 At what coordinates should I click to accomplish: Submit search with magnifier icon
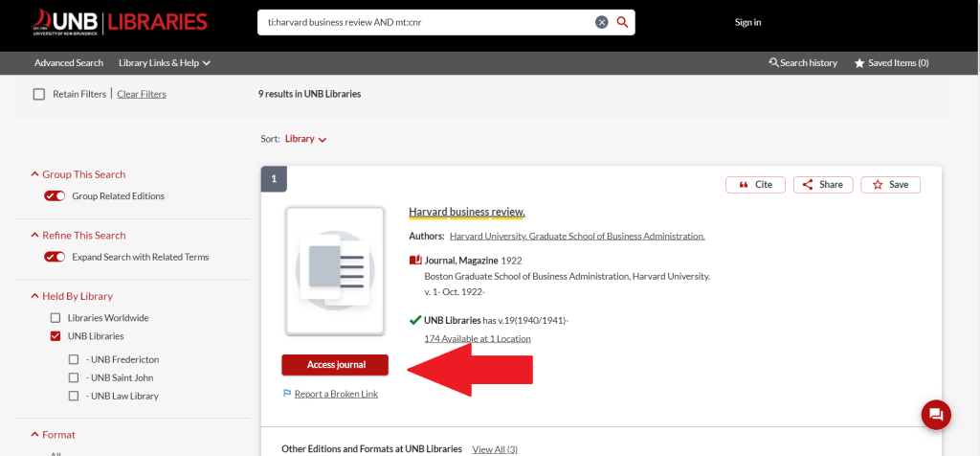click(x=622, y=23)
